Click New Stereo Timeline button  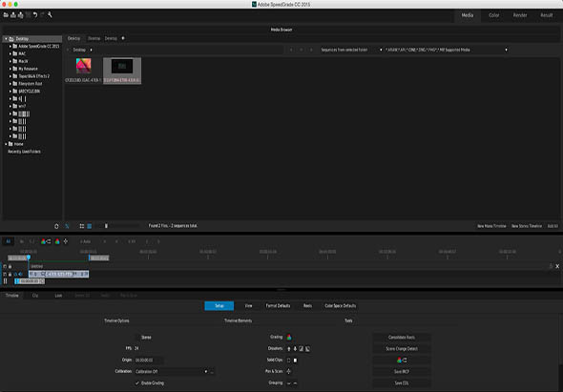(x=527, y=226)
